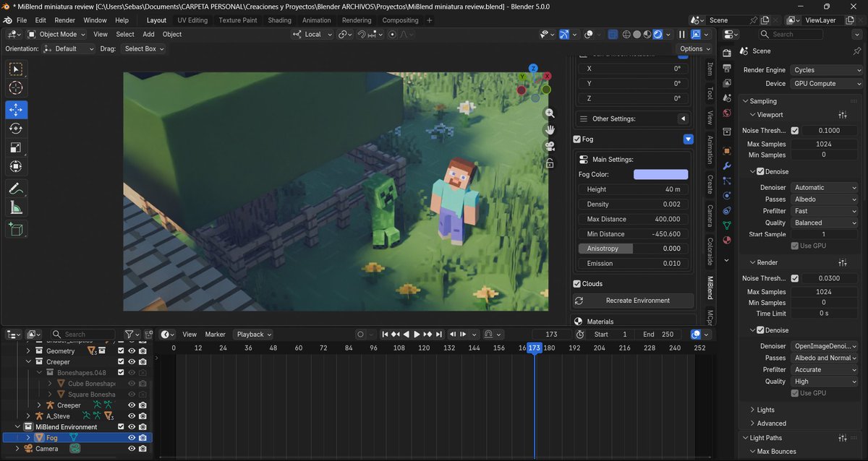868x461 pixels.
Task: Open the timeline Marker menu
Action: (x=216, y=335)
